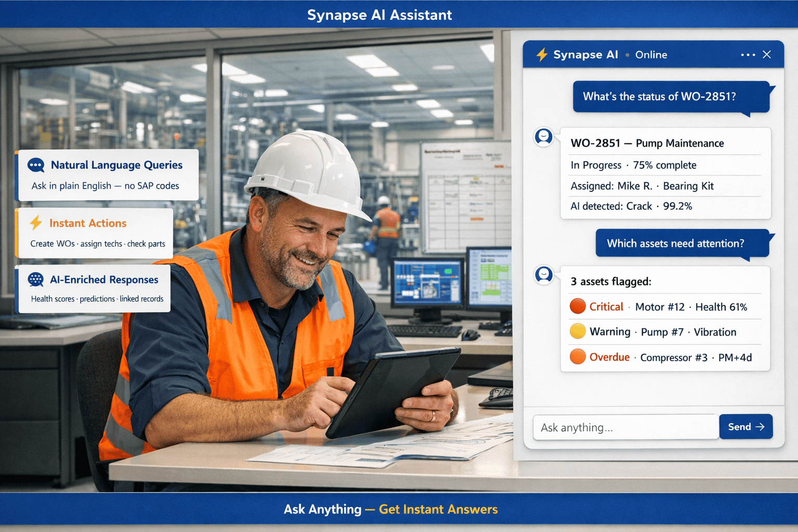
Task: Click the Instant Actions lightning icon
Action: [36, 223]
